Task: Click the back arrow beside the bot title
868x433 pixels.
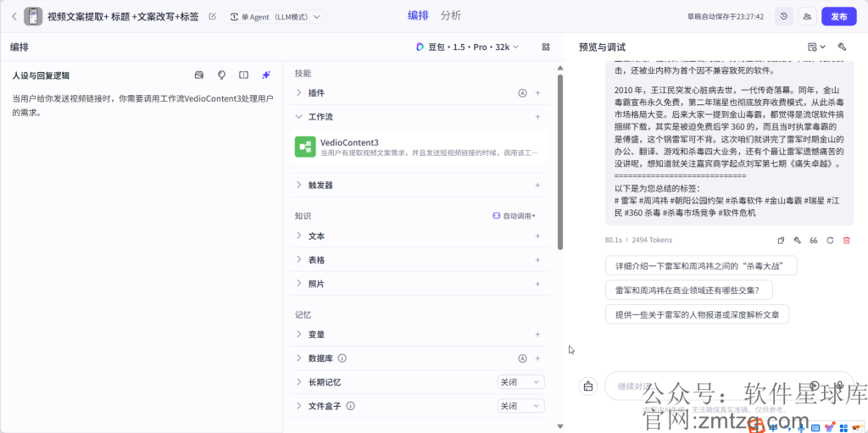Action: (x=14, y=17)
